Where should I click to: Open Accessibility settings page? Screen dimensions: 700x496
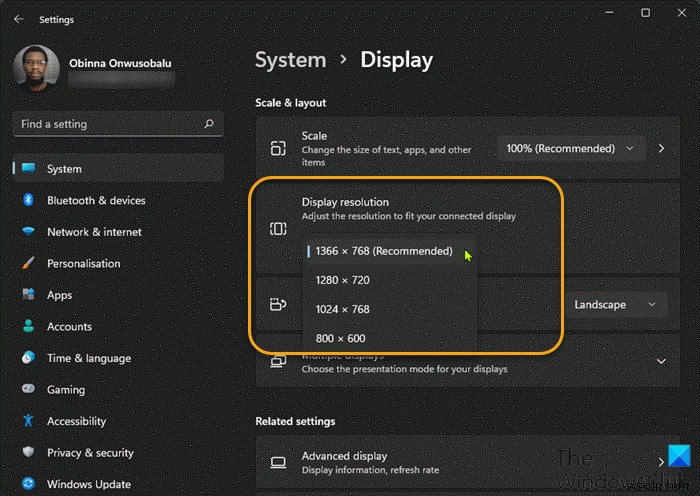tap(76, 422)
